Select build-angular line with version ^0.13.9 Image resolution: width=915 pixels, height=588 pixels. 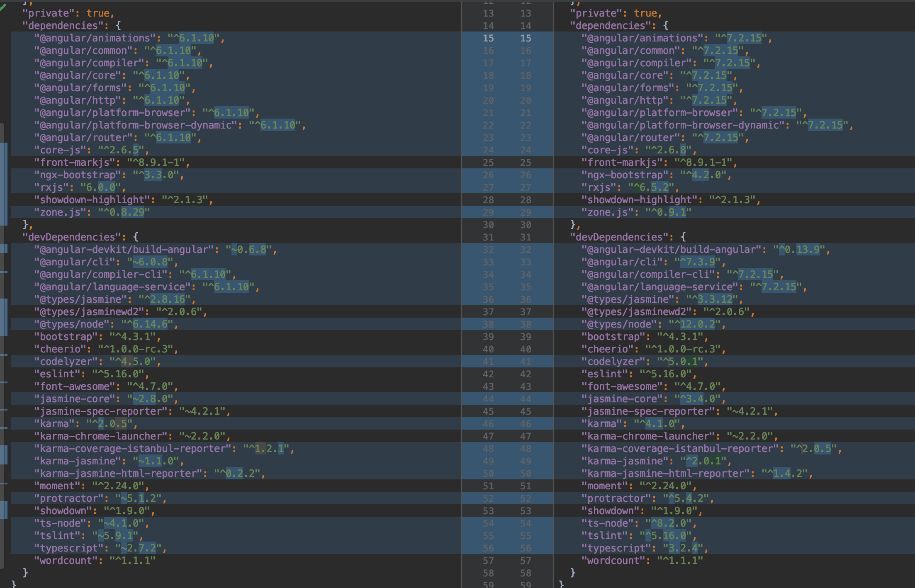[706, 250]
